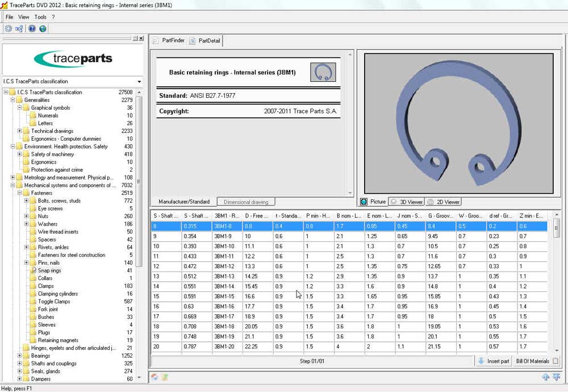
Task: Select the Clamping cylinders tree item
Action: click(58, 294)
